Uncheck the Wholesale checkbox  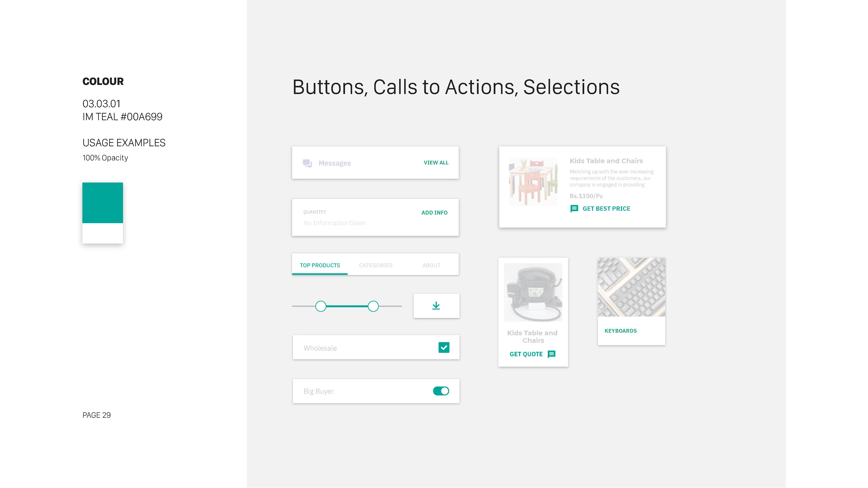point(444,347)
